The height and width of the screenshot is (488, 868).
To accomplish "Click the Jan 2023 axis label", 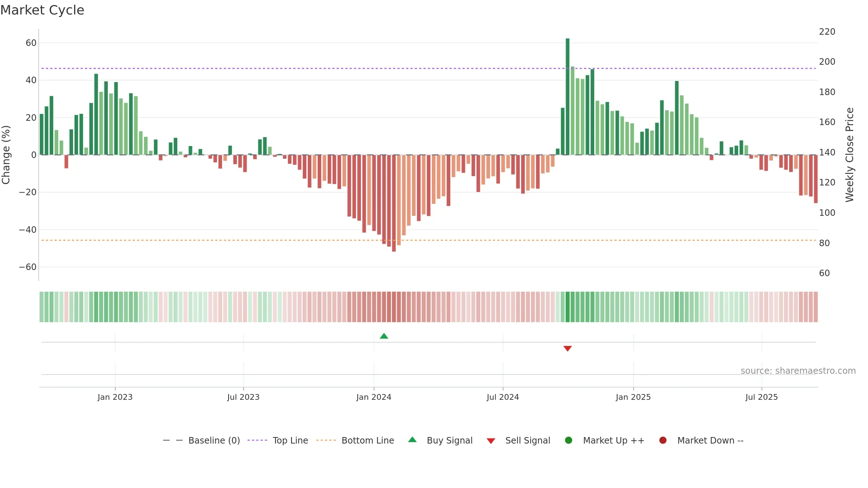I will (115, 397).
